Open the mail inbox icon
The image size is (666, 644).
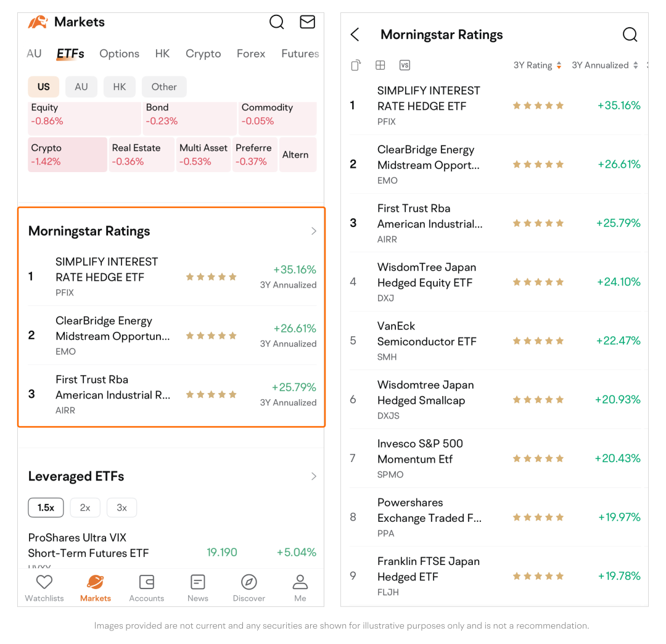pos(307,22)
